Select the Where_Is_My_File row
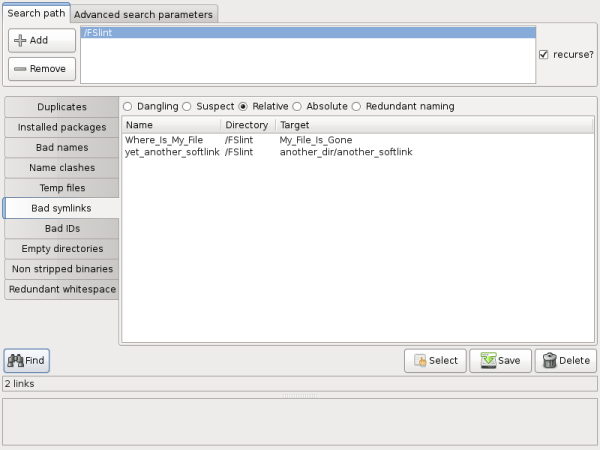Viewport: 600px width, 450px height. tap(171, 140)
